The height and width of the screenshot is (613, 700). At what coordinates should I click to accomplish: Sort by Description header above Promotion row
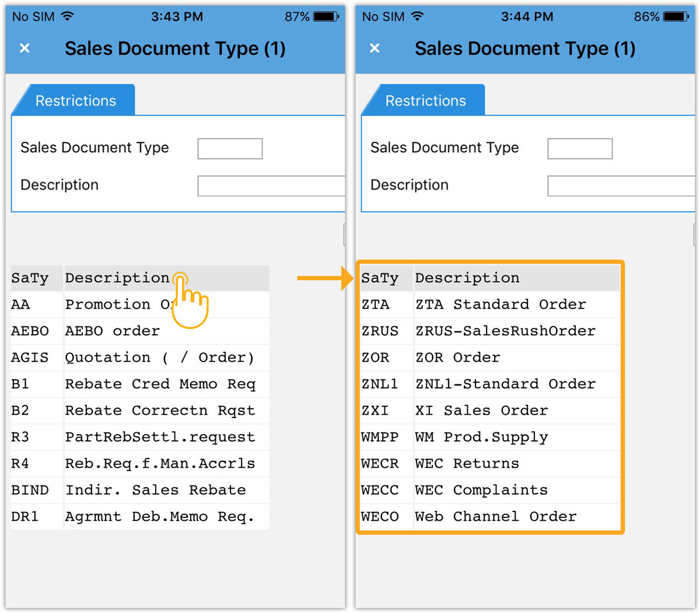[117, 278]
